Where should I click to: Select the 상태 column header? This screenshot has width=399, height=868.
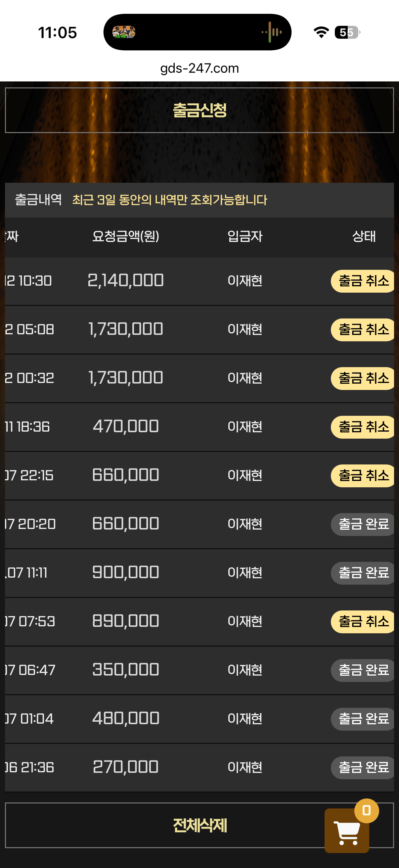(364, 236)
